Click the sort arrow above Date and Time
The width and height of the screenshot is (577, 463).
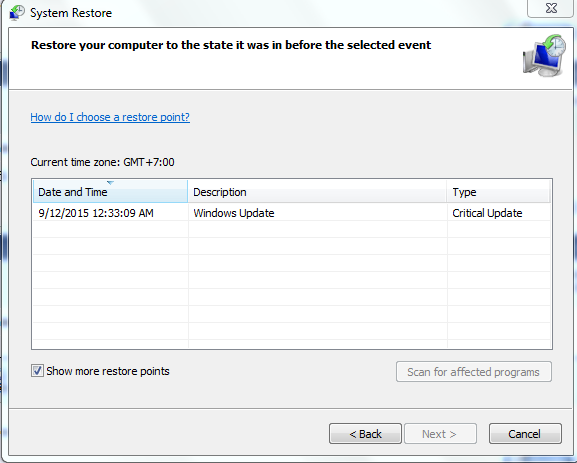point(110,183)
